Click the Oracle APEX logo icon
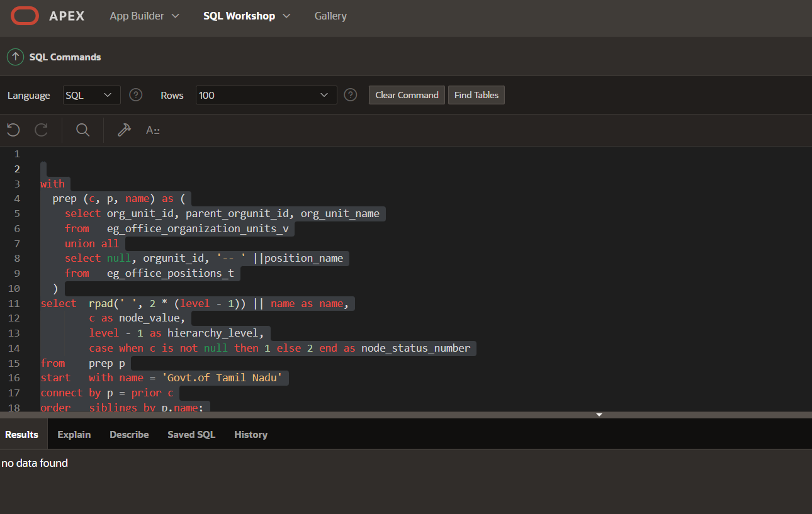The height and width of the screenshot is (514, 812). 25,16
